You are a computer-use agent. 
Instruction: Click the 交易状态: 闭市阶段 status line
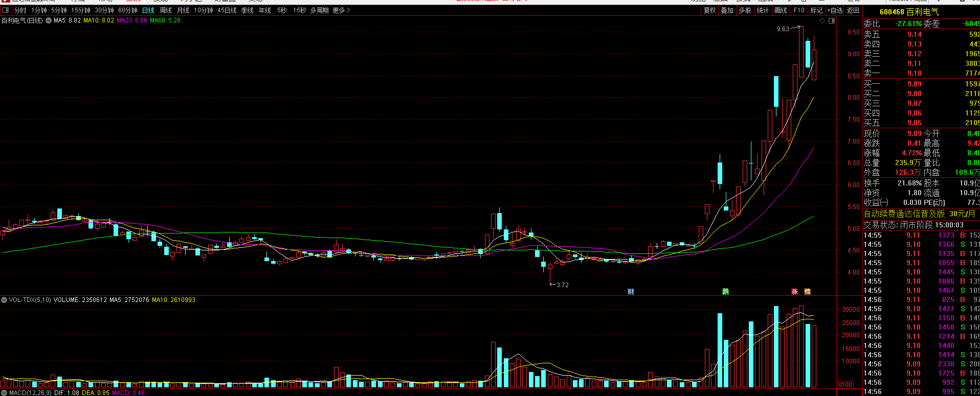914,225
